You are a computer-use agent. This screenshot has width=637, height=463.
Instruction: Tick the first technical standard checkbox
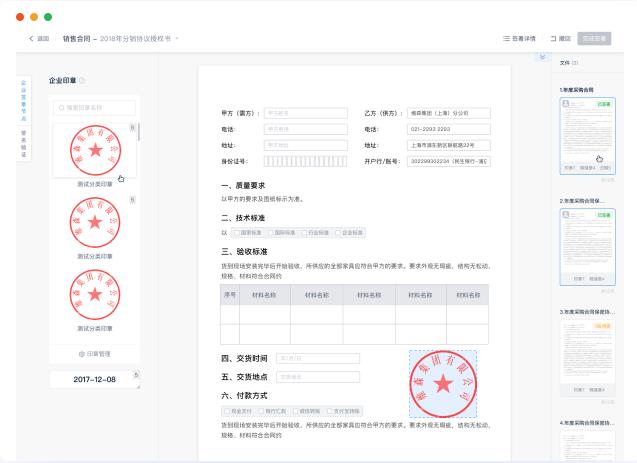[236, 233]
